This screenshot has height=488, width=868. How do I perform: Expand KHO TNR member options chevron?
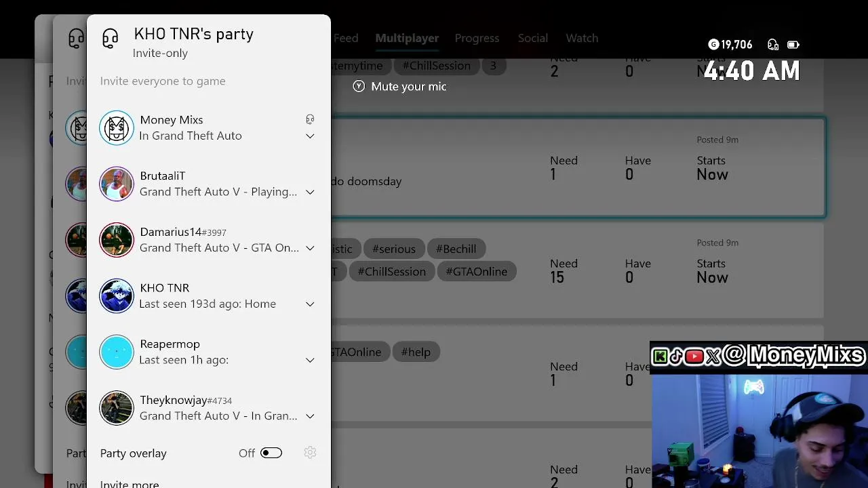click(x=310, y=304)
